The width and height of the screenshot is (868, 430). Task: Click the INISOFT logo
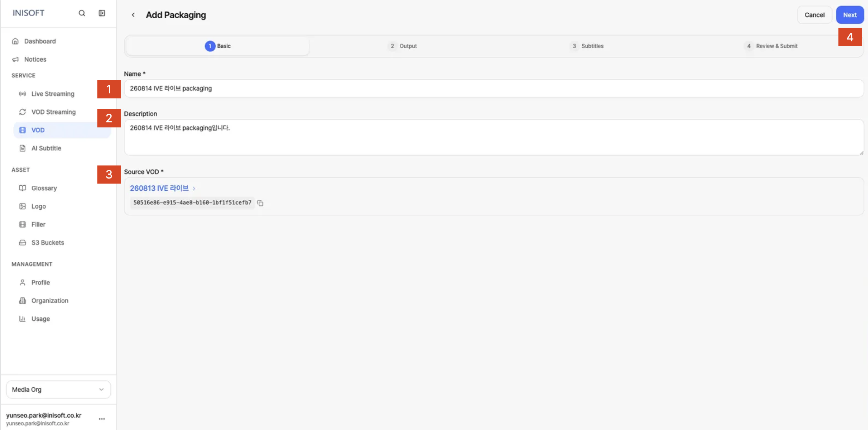tap(29, 13)
